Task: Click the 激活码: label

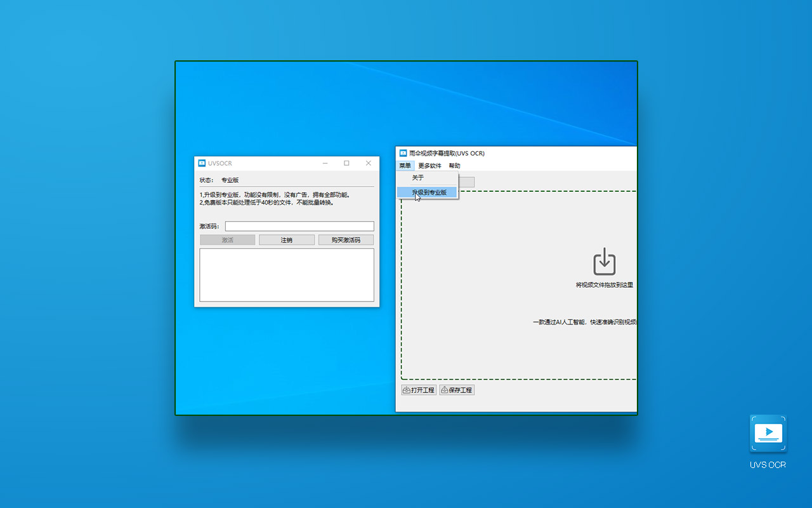Action: pyautogui.click(x=209, y=227)
